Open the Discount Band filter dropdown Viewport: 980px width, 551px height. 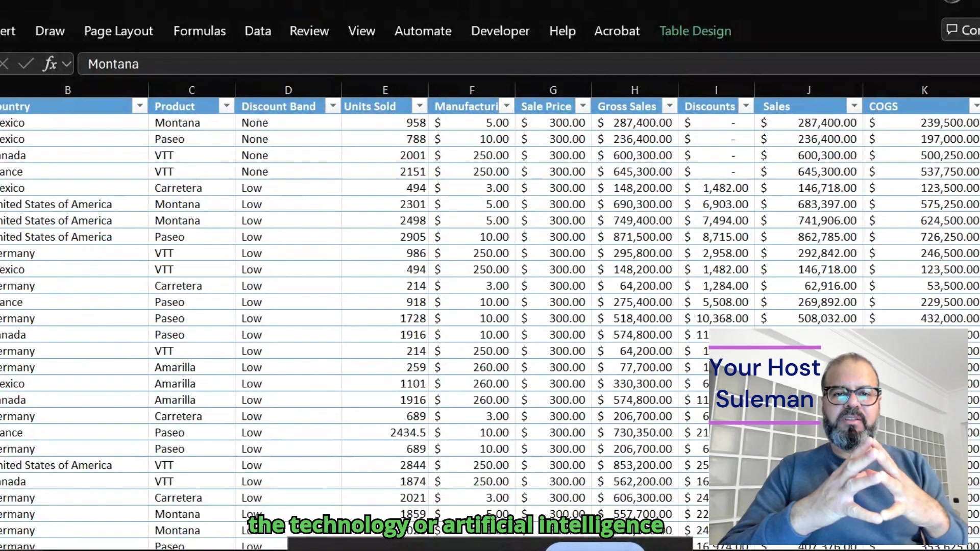click(333, 106)
